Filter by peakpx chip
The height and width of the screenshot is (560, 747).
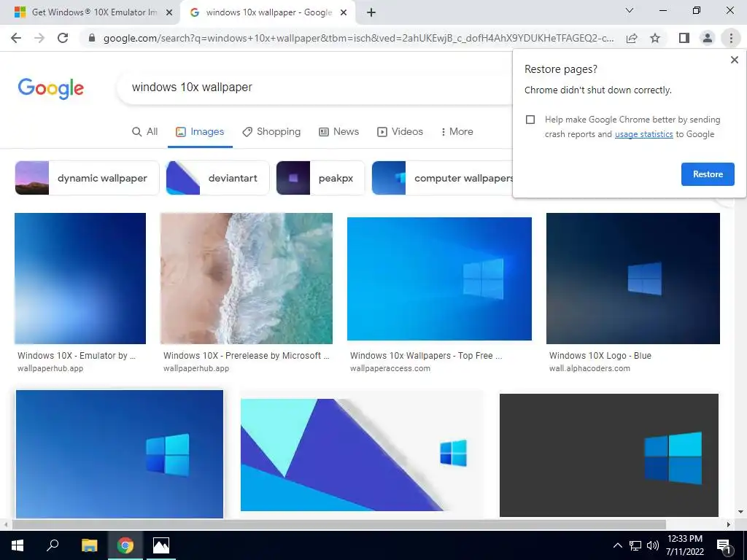pos(320,178)
